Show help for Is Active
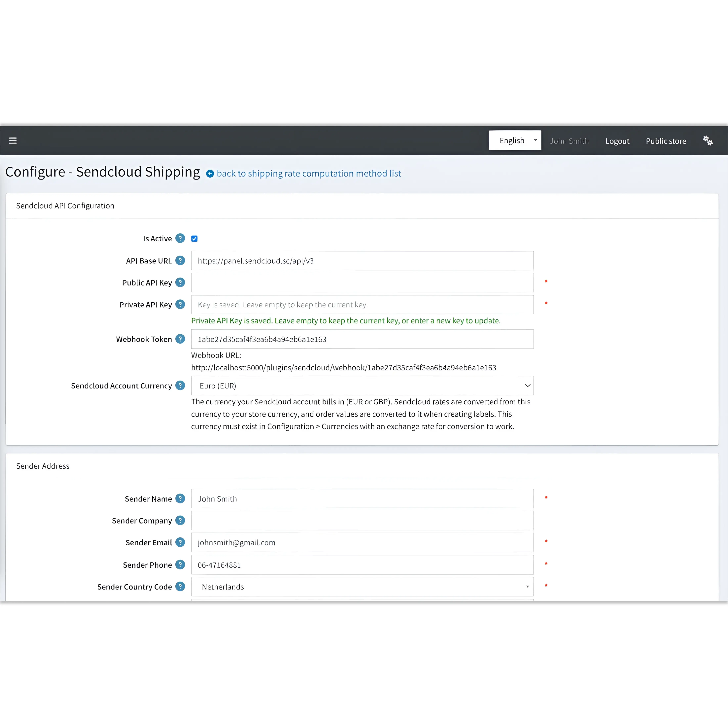This screenshot has width=728, height=728. [180, 238]
